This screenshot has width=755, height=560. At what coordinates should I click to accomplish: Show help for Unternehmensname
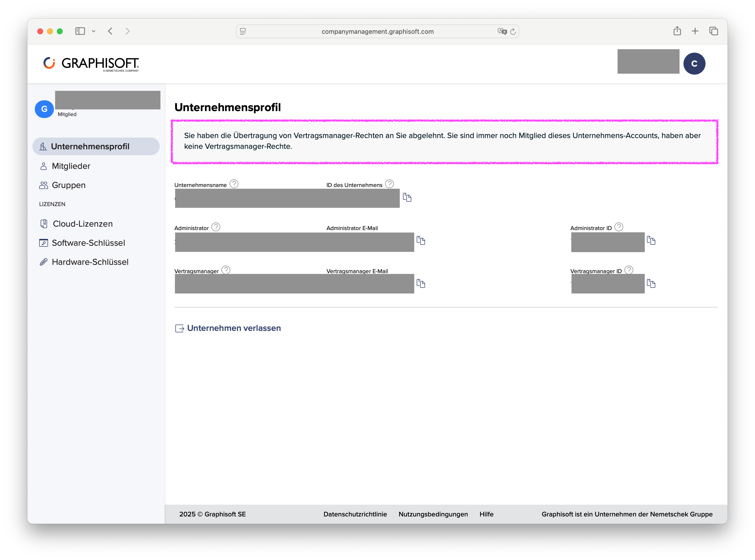pyautogui.click(x=234, y=184)
